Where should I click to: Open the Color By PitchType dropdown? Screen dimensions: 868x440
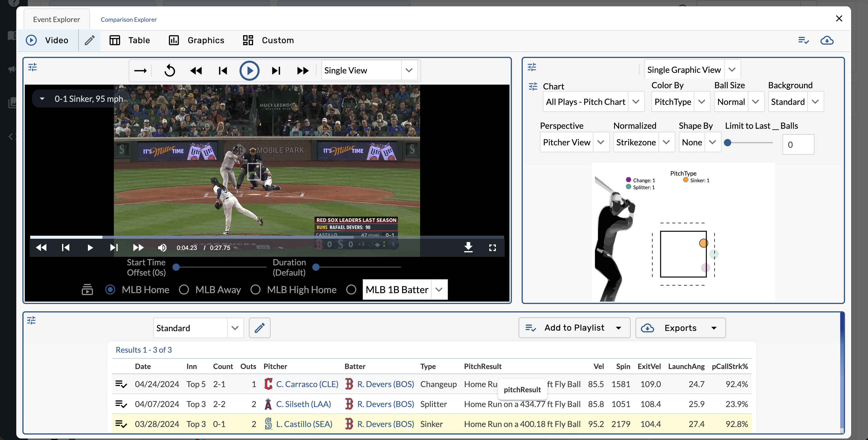click(x=702, y=102)
